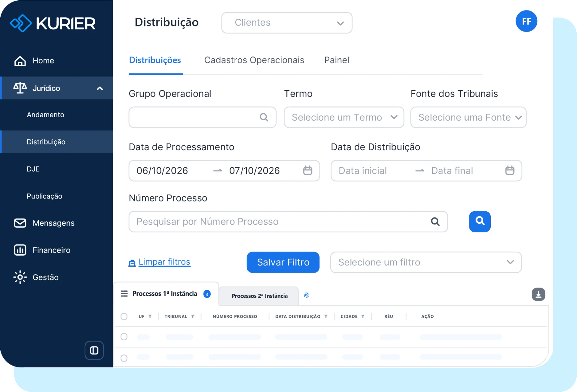Click the Kurier logo
Viewport: 577px width, 392px height.
pos(53,23)
